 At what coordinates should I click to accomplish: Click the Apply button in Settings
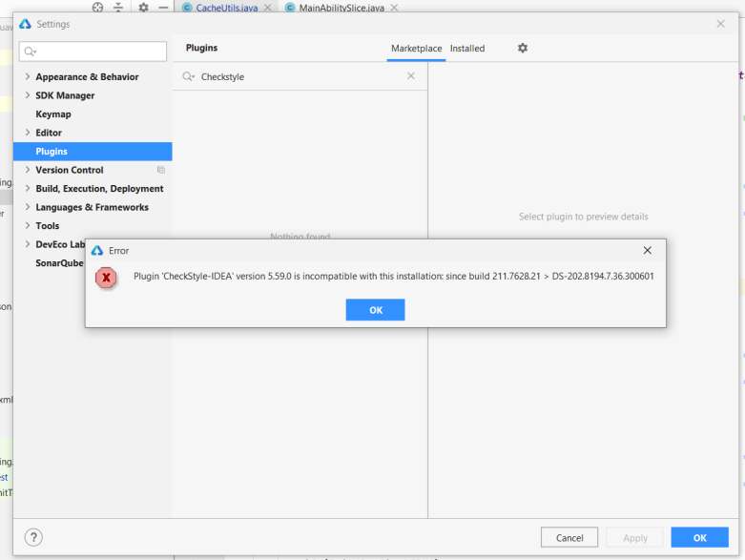coord(634,538)
